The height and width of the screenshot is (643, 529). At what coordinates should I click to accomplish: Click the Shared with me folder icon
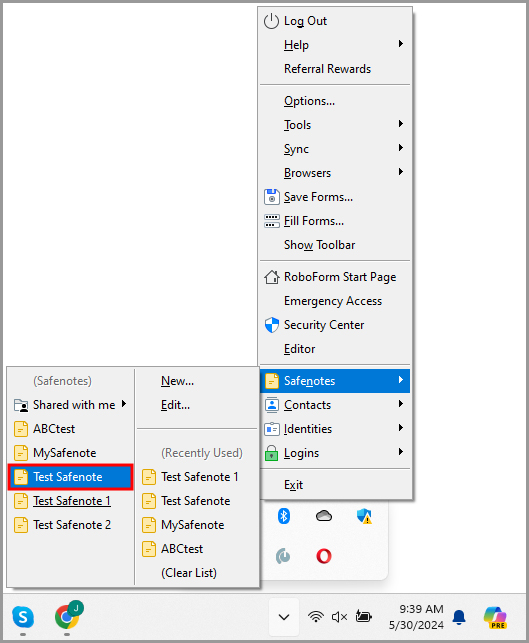tap(21, 405)
